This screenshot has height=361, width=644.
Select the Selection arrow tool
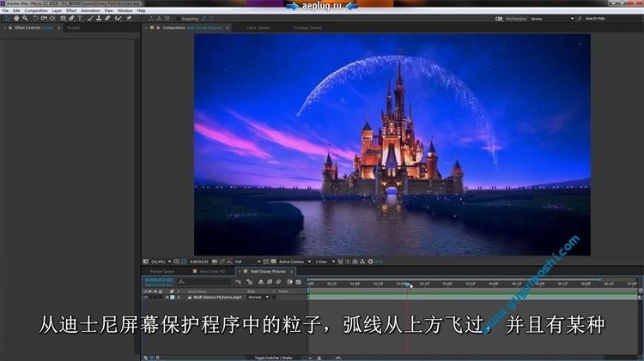coord(8,19)
